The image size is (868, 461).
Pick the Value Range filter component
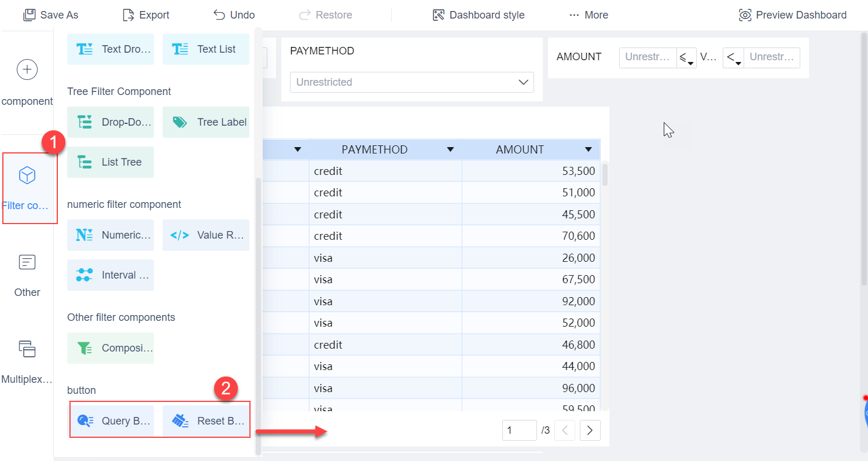click(206, 235)
